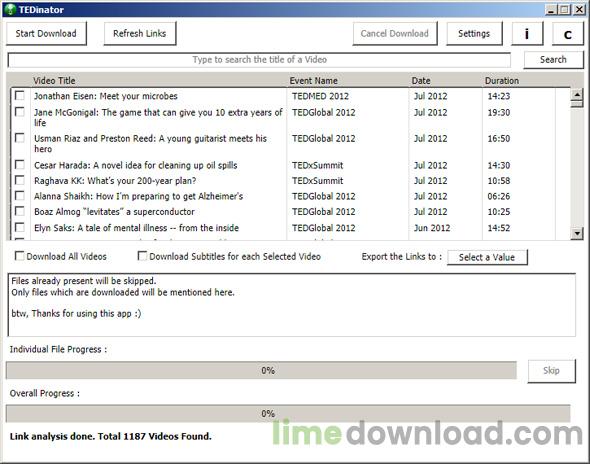Click Start Download button

(x=46, y=33)
